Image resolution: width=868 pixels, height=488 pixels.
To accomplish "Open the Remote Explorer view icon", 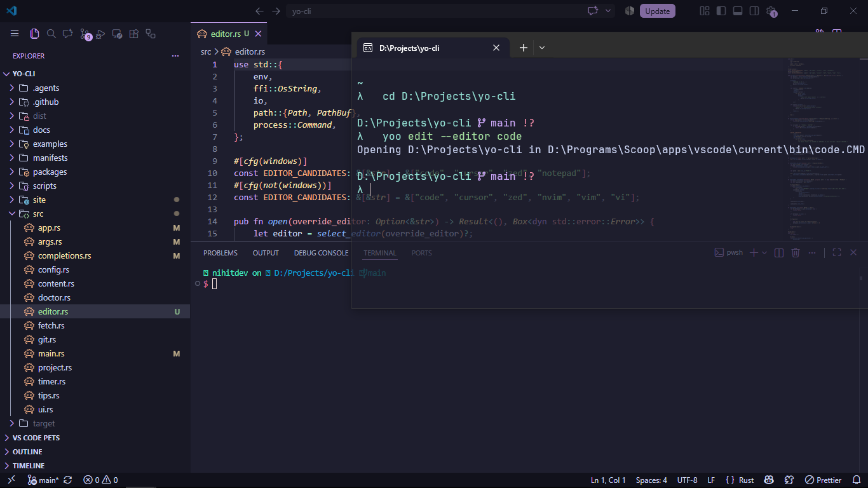I will tap(117, 34).
